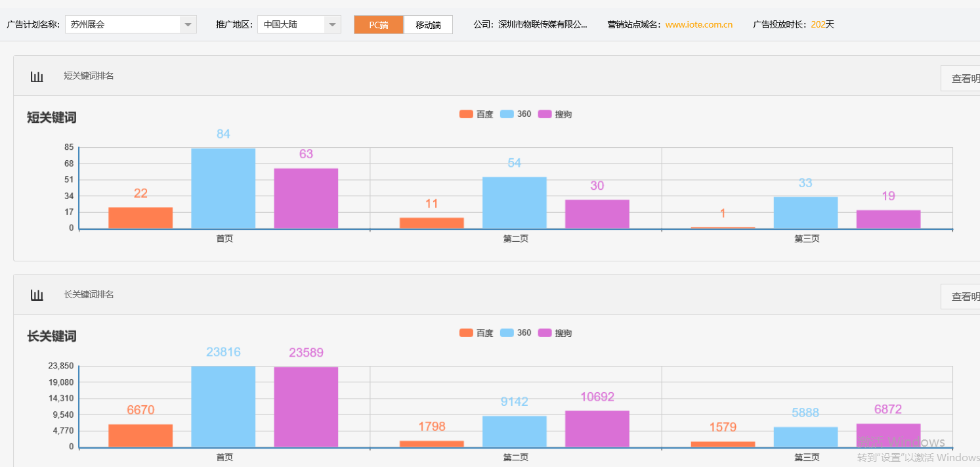The height and width of the screenshot is (467, 980).
Task: Hide 百度 series in 长关键词 chart legend
Action: [477, 333]
